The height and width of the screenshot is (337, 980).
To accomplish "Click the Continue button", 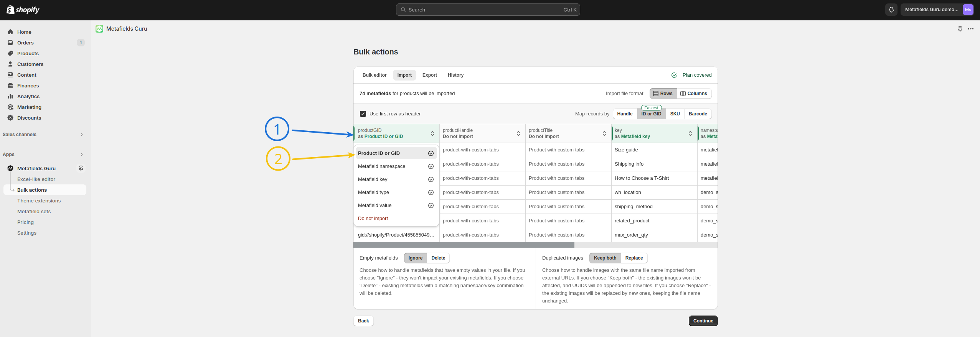I will (x=703, y=321).
